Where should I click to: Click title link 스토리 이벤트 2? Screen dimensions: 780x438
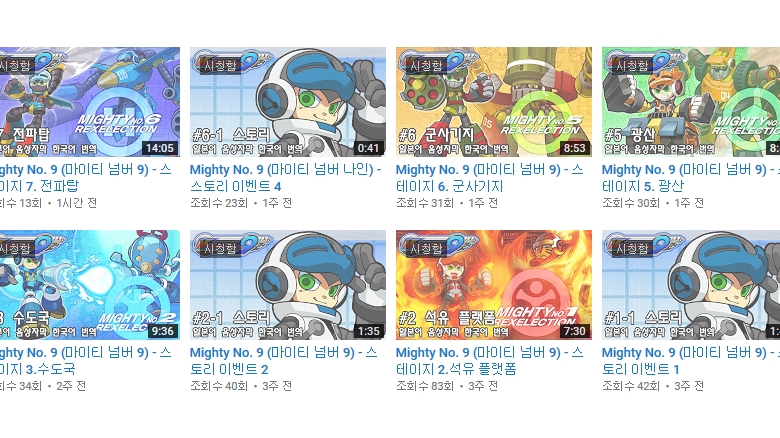284,361
